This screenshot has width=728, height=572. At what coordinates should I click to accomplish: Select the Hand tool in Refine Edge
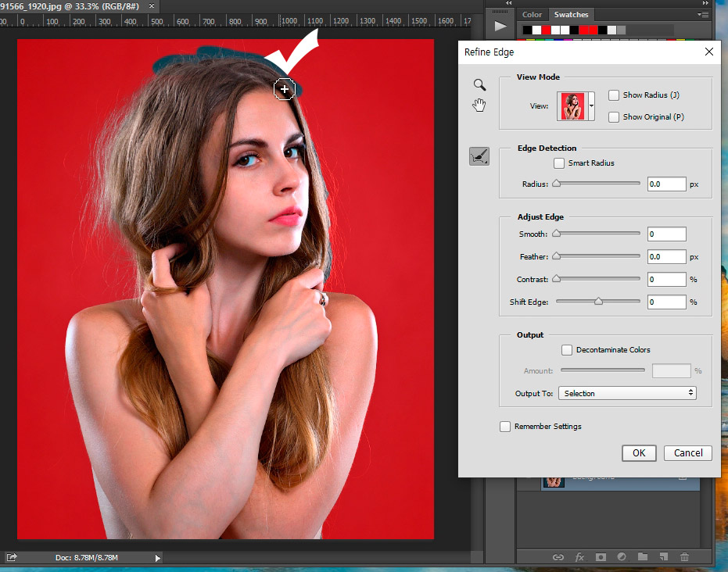[x=479, y=105]
